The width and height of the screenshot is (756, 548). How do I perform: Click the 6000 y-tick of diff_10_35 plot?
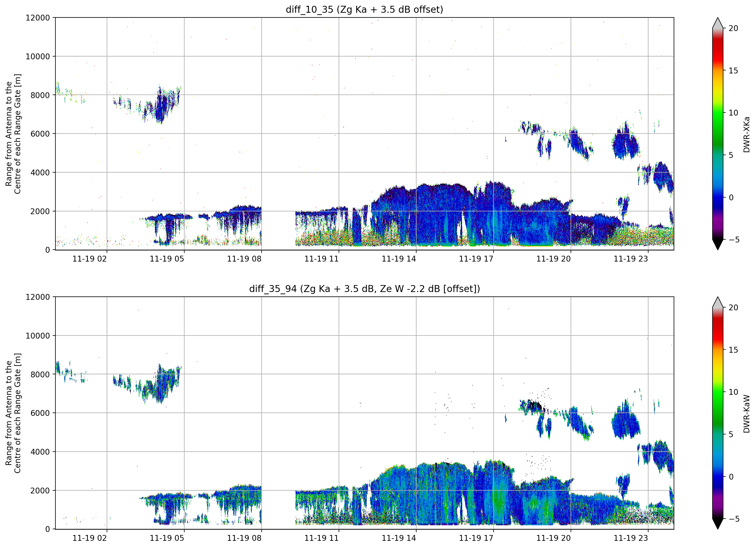tap(40, 134)
